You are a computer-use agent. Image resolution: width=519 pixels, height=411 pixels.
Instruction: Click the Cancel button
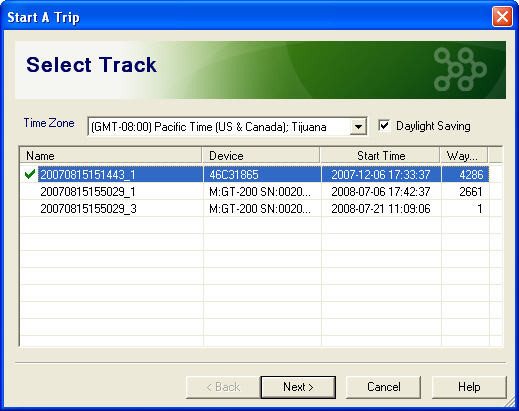[x=383, y=387]
